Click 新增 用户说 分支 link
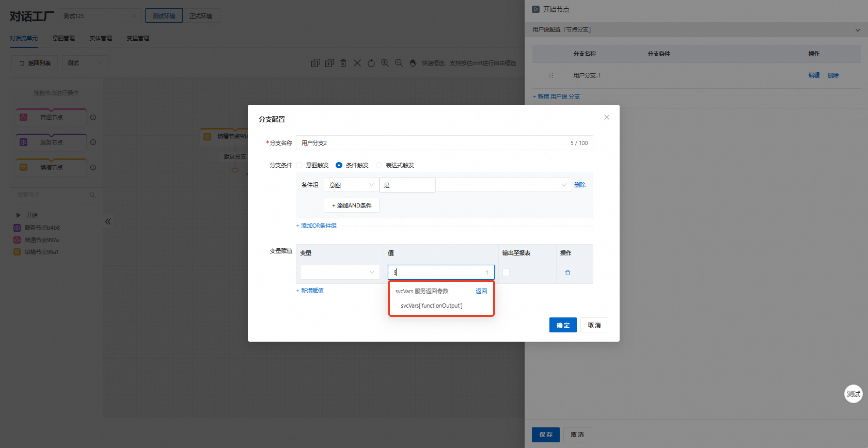Screen dimensions: 868x448 tap(557, 97)
